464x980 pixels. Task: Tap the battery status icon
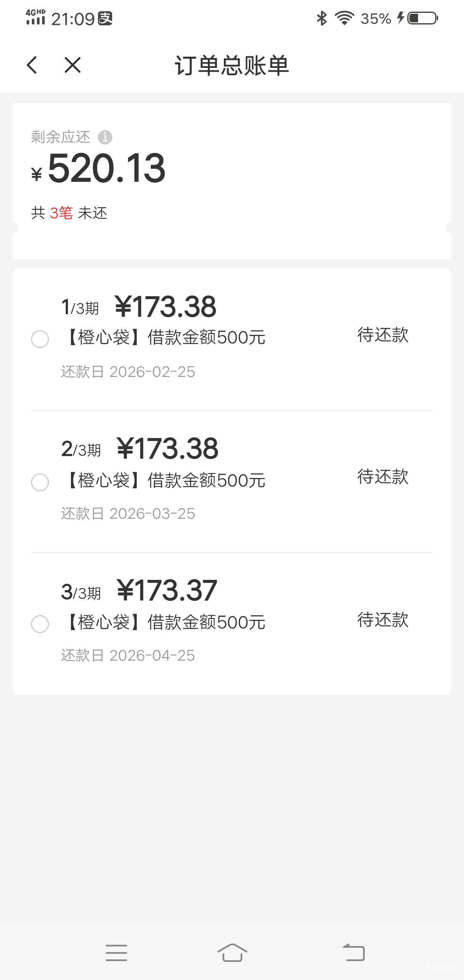422,18
